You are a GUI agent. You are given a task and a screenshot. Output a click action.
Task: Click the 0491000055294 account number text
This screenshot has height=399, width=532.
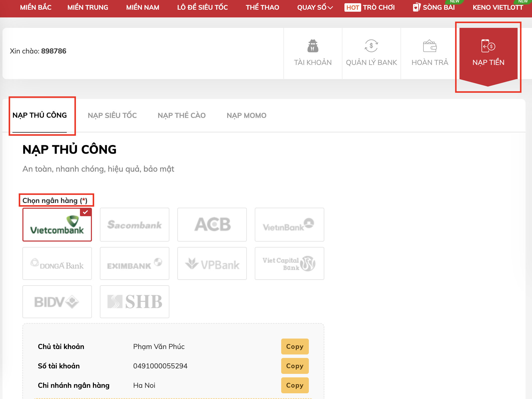coord(160,366)
